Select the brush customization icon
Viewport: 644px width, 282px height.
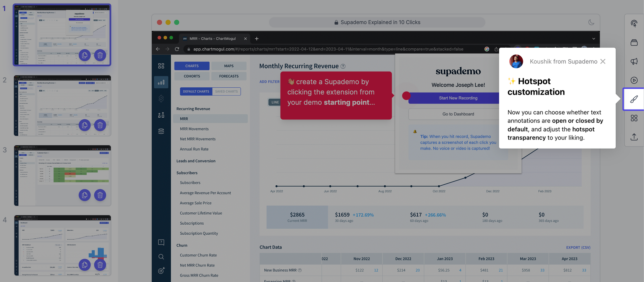634,99
